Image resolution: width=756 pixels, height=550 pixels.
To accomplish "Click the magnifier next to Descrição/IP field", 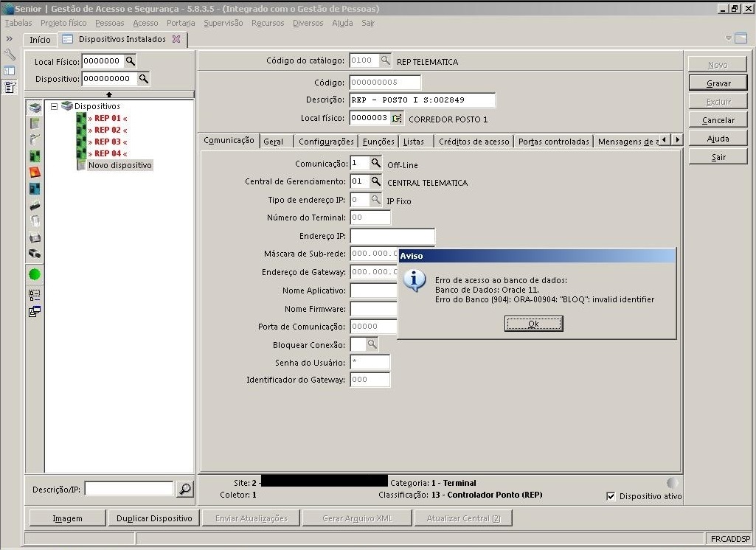I will pyautogui.click(x=185, y=489).
